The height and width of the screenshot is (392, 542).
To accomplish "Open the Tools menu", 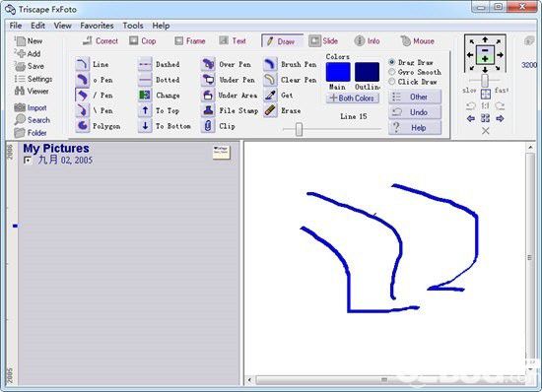I will pyautogui.click(x=133, y=26).
